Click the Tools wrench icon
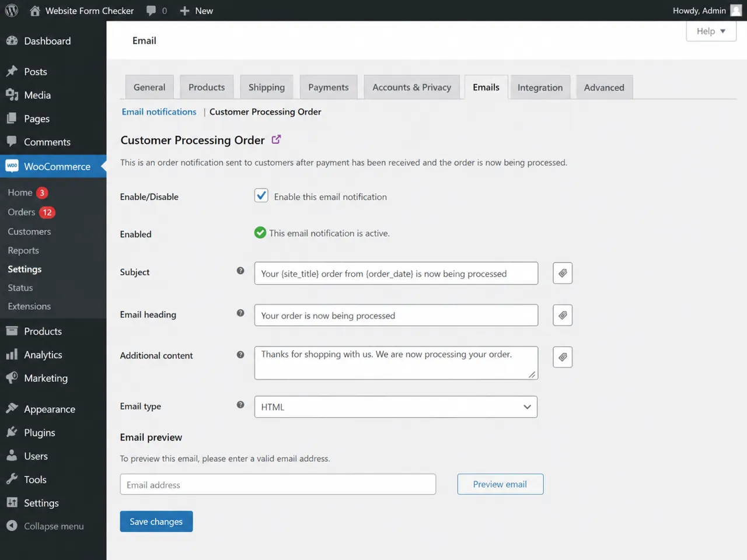747x560 pixels. [x=12, y=479]
